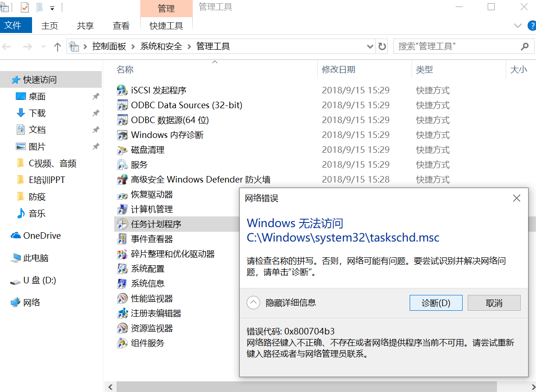Open the C视频、音频 folder
The height and width of the screenshot is (392, 536).
click(46, 163)
